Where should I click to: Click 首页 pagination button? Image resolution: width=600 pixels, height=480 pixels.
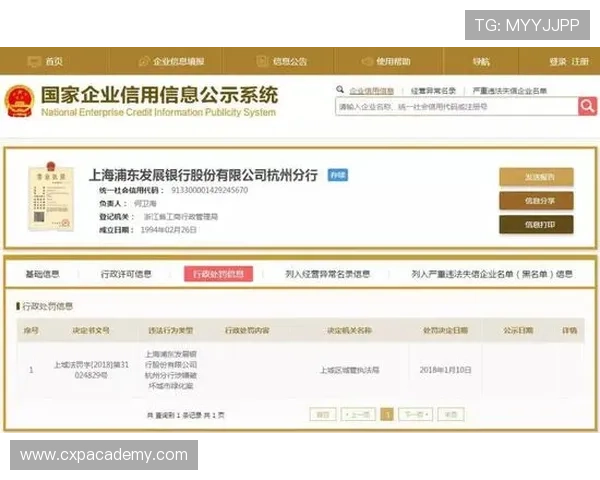[323, 414]
